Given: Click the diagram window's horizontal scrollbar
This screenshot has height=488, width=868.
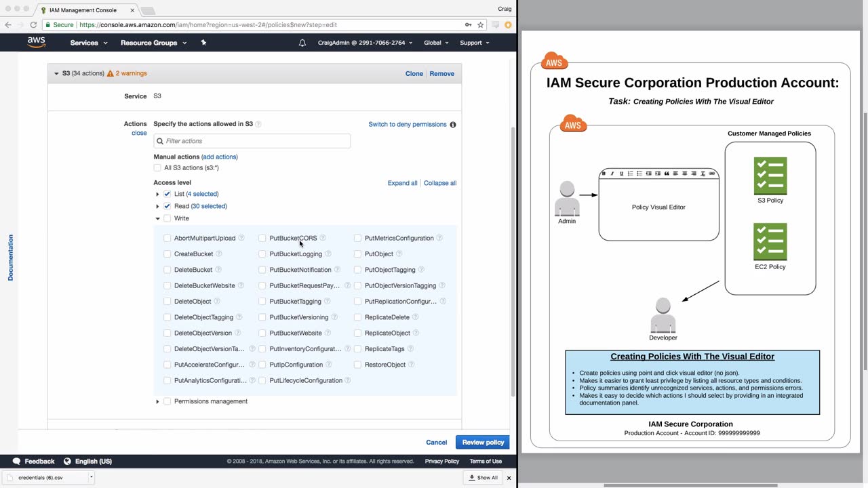Looking at the screenshot, I should [690, 485].
